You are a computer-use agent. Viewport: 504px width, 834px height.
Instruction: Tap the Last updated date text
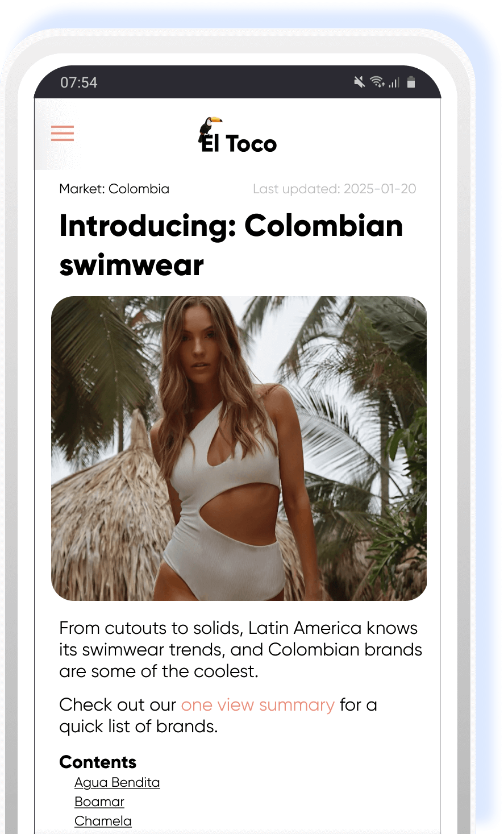pos(335,189)
